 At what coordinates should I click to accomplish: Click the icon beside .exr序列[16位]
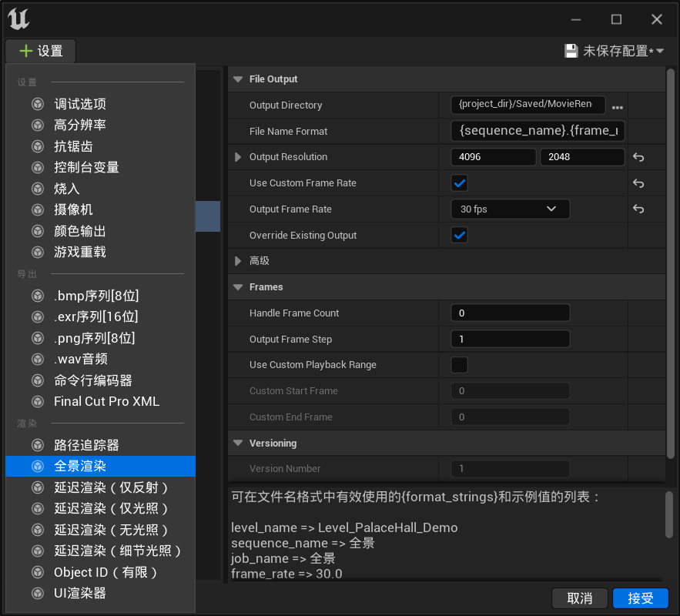click(37, 316)
